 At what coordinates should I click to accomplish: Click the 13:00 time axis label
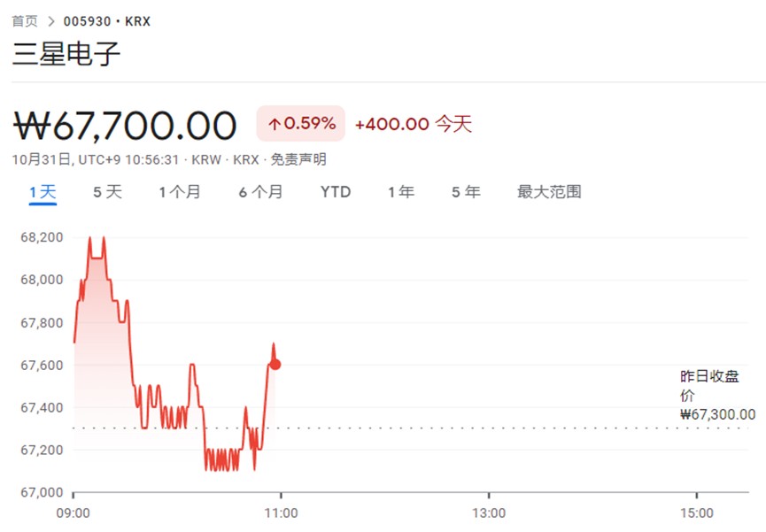(488, 513)
